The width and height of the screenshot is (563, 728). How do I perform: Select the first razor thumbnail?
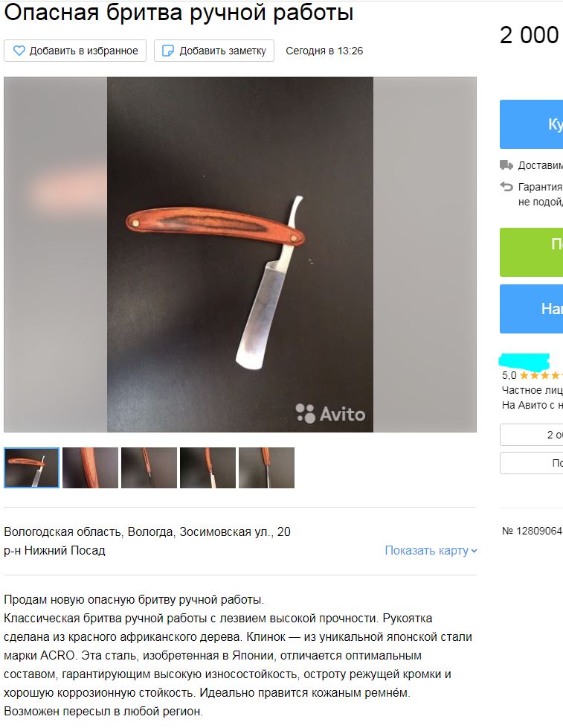click(x=31, y=467)
